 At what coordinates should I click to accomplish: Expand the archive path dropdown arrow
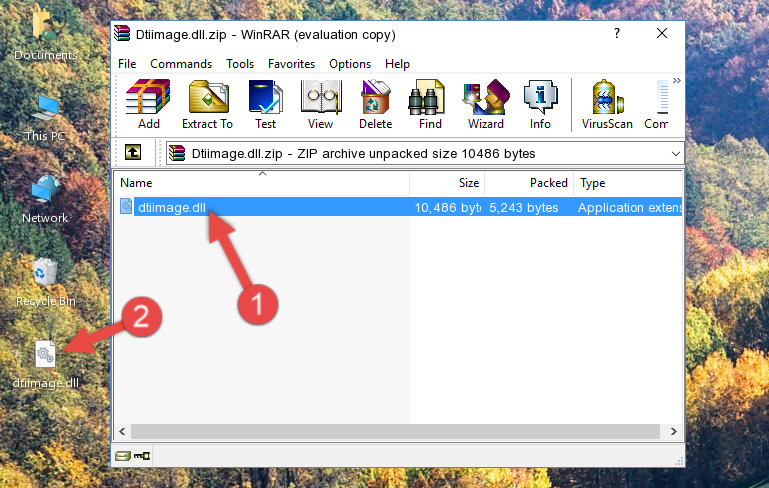tap(675, 154)
